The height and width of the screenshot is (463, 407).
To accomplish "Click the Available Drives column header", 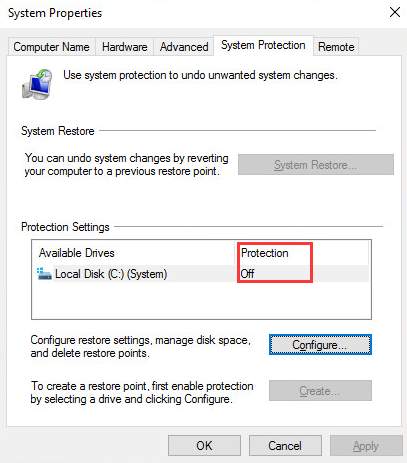I will pyautogui.click(x=77, y=253).
